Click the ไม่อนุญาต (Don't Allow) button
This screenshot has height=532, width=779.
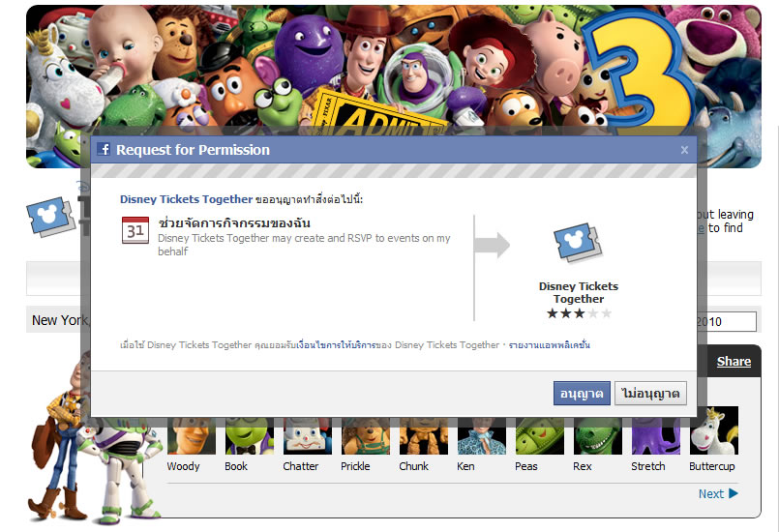(650, 394)
